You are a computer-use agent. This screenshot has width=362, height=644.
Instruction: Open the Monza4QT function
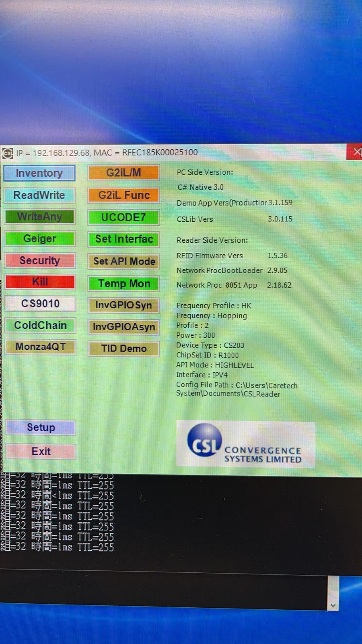point(40,347)
